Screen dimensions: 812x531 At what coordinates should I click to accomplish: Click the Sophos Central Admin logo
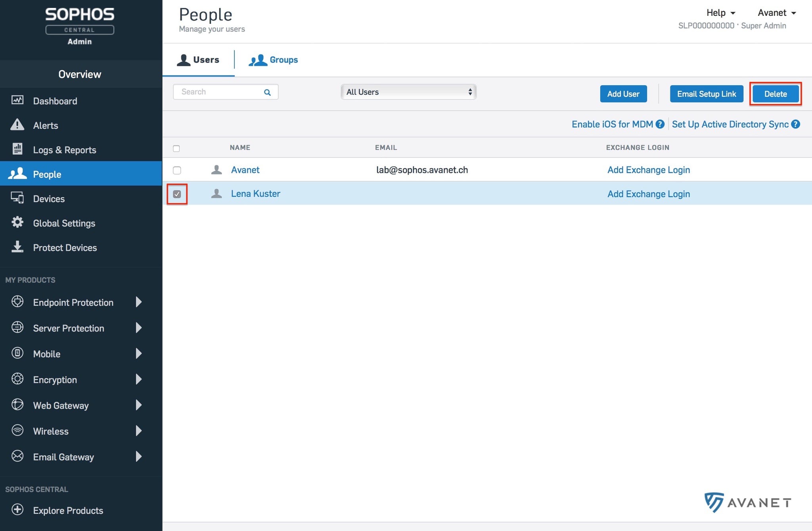coord(80,26)
